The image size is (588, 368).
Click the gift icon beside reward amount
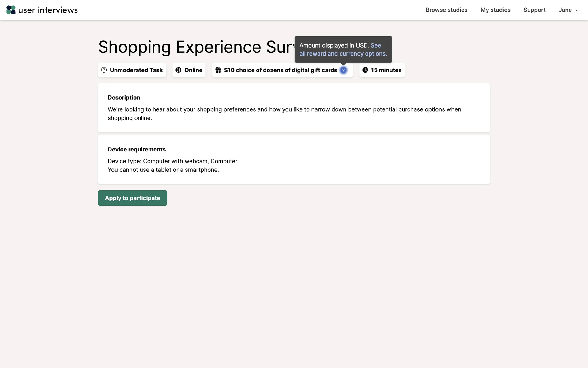pos(218,70)
